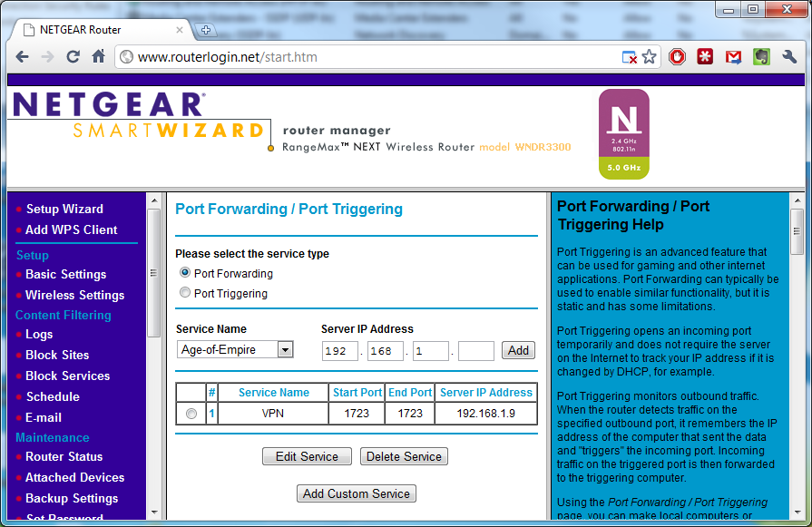Image resolution: width=812 pixels, height=527 pixels.
Task: Click the NETGEAR Smart Wizard logo
Action: pos(137,115)
